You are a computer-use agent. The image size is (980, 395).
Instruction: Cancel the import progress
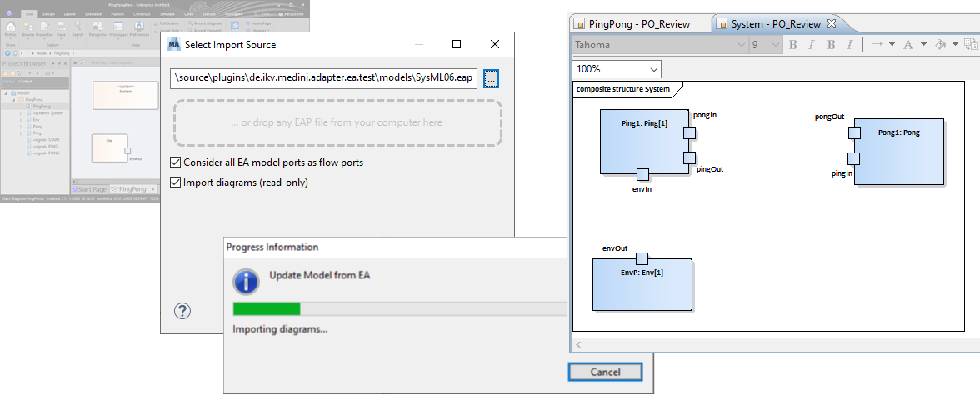click(x=605, y=372)
